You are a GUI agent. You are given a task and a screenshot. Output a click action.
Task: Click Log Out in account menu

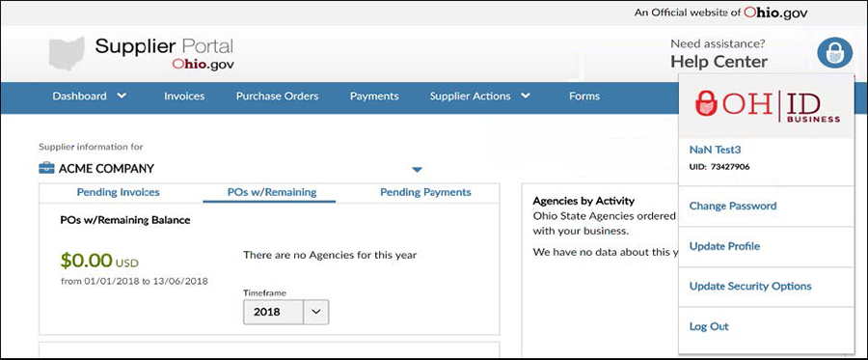(x=709, y=327)
